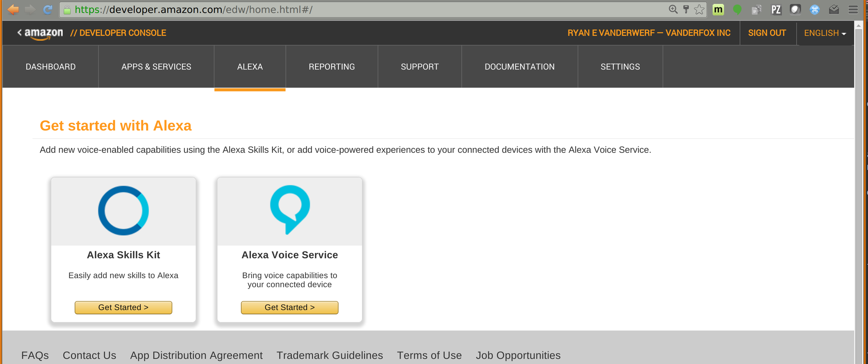Click the mail envelope extension icon
Image resolution: width=868 pixels, height=364 pixels.
coord(834,9)
